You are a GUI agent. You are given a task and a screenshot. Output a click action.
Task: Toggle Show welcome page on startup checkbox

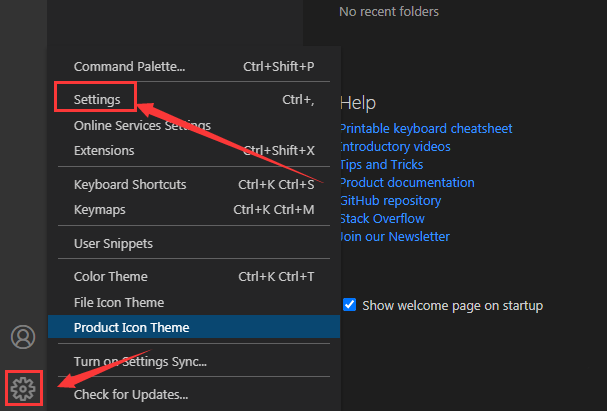pos(349,305)
